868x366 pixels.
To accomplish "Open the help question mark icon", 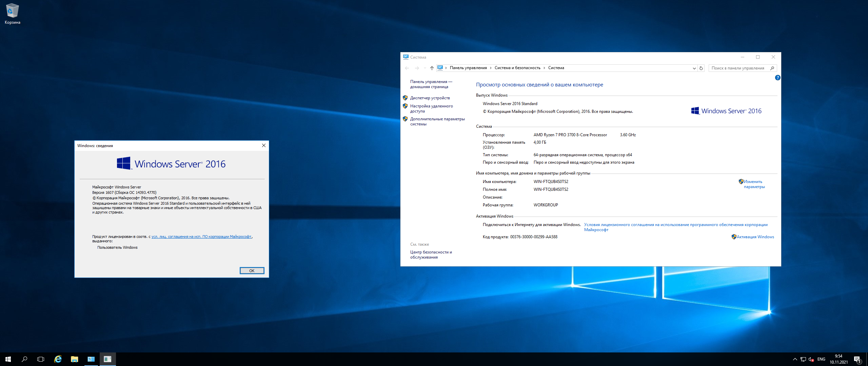I will [x=777, y=78].
